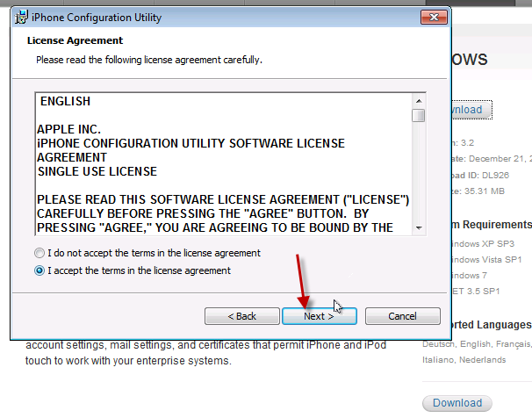Close the iPhone Configuration Utility dialog
The height and width of the screenshot is (418, 532).
click(430, 17)
